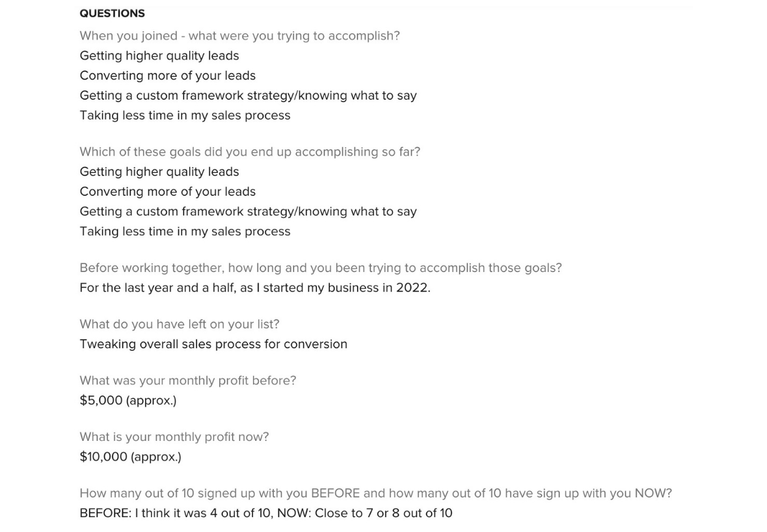The height and width of the screenshot is (532, 767).
Task: Select 'What was your monthly profit before?' text
Action: click(x=188, y=380)
